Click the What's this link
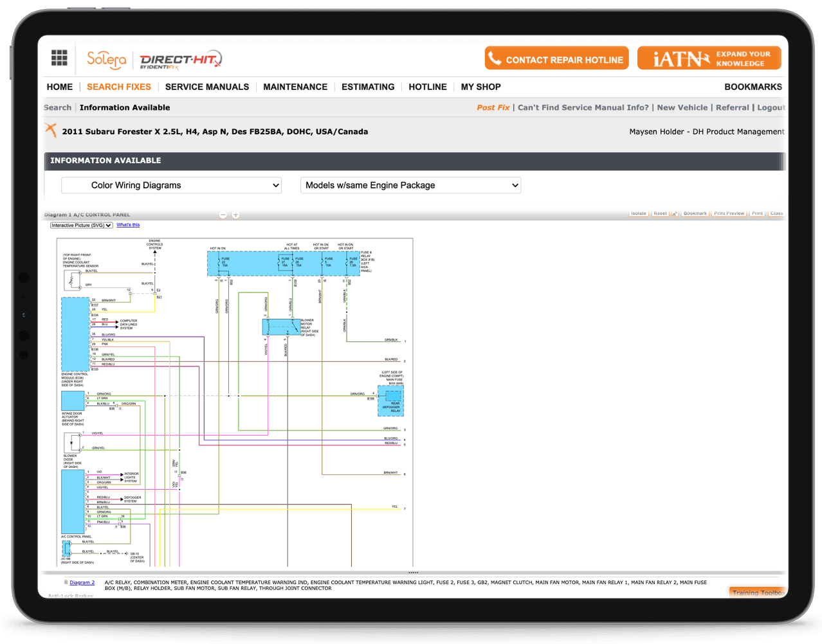The image size is (822, 644). coord(128,225)
